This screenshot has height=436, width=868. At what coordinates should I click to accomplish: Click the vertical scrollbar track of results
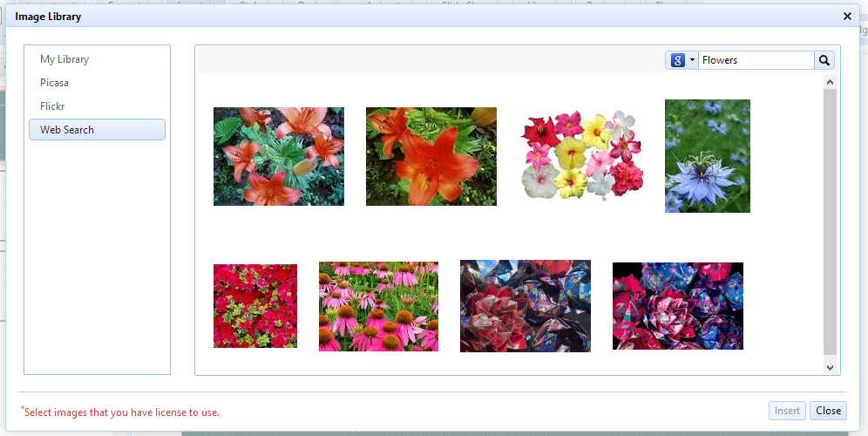(830, 221)
